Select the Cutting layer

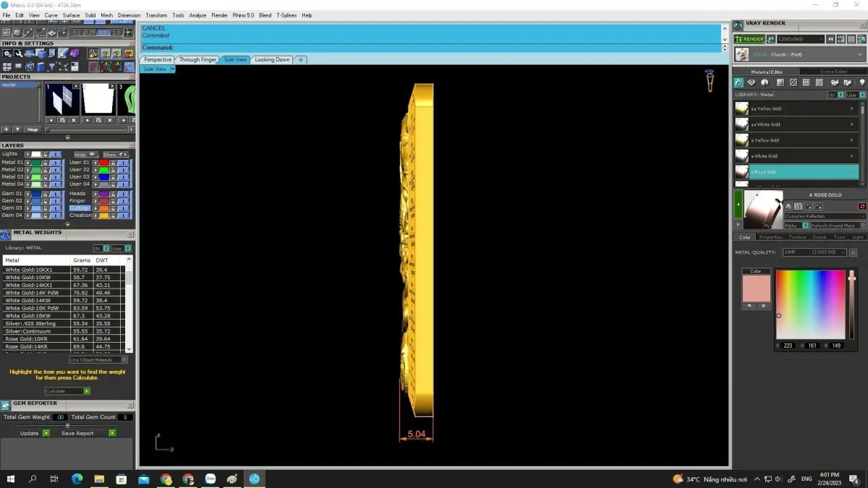click(80, 208)
